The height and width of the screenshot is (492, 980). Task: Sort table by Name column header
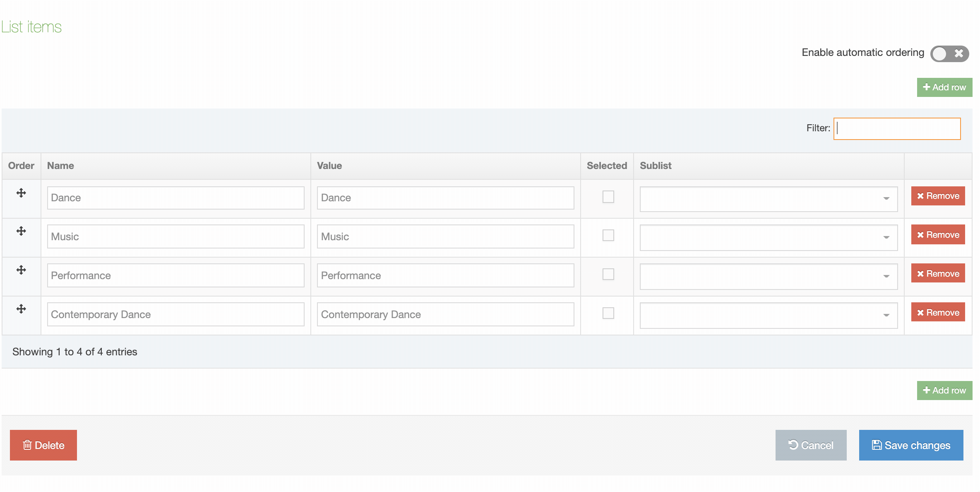[x=60, y=166]
